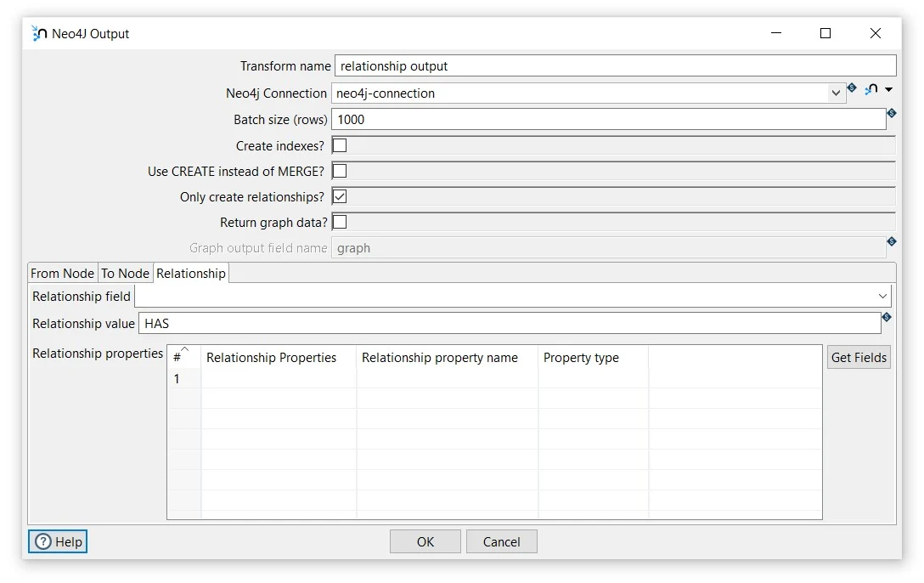Open the Relationship field dropdown
Viewport: 924px width, 583px height.
(884, 296)
